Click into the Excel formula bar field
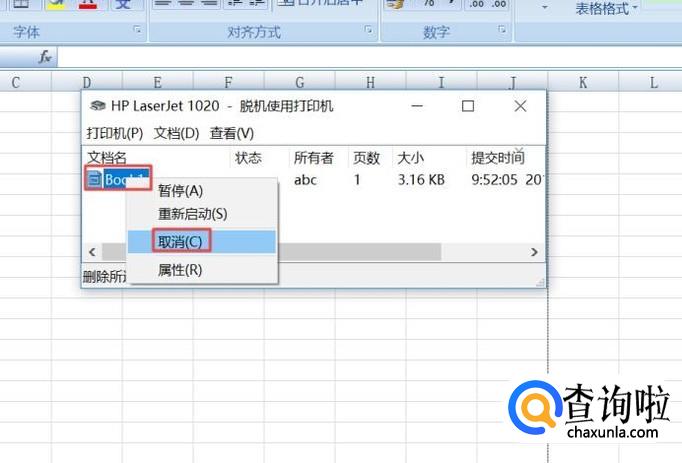The width and height of the screenshot is (682, 463). click(x=370, y=57)
